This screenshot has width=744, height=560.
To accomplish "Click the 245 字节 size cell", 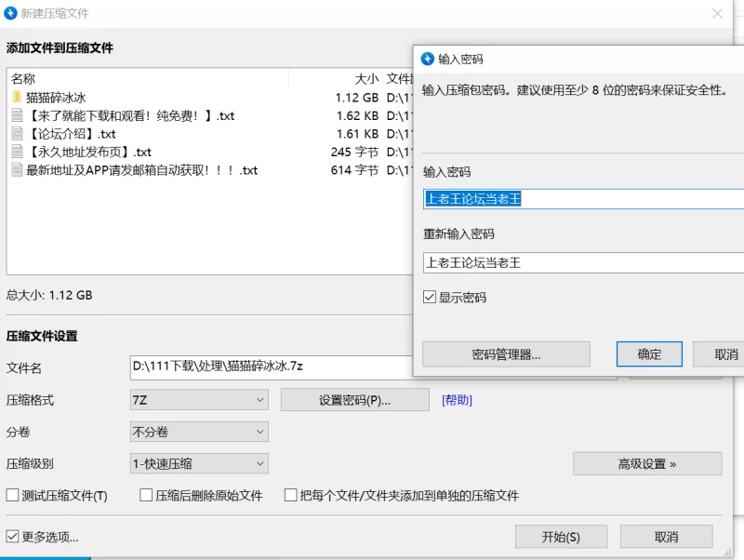I will click(354, 152).
